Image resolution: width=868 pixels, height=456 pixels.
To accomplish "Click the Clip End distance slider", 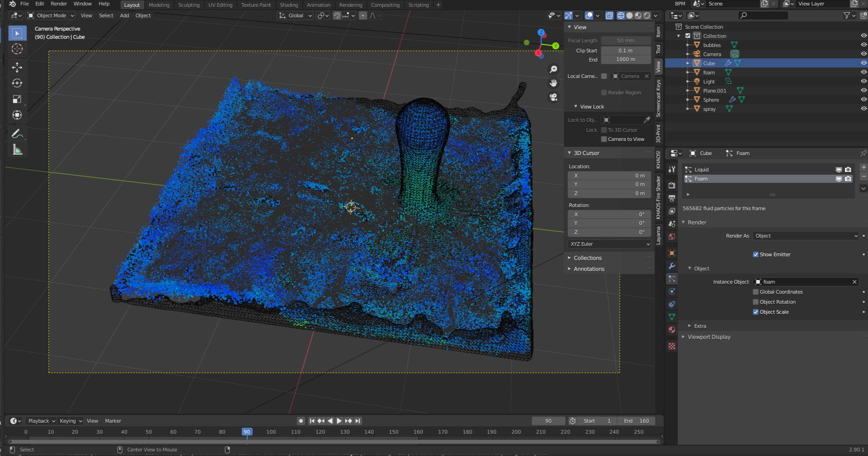I will coord(626,59).
